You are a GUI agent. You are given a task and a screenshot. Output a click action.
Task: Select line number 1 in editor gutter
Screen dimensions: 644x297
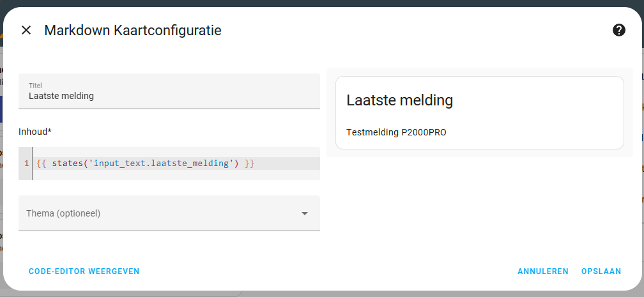26,164
